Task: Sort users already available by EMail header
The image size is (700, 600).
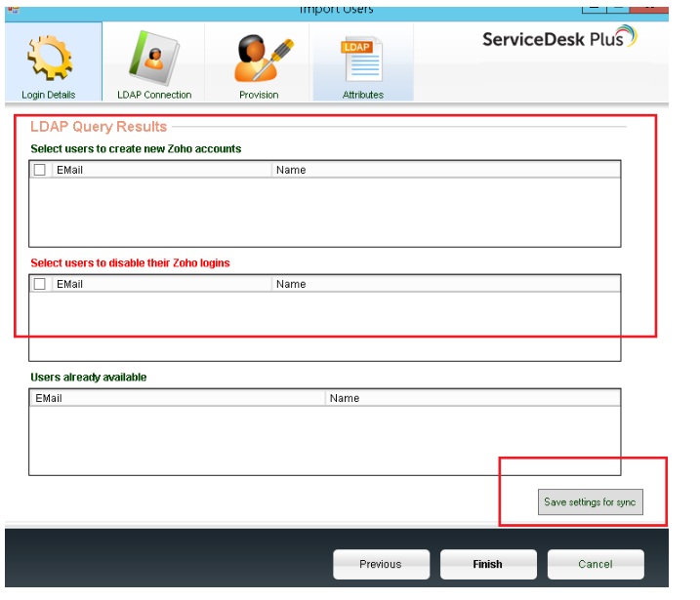Action: 177,398
